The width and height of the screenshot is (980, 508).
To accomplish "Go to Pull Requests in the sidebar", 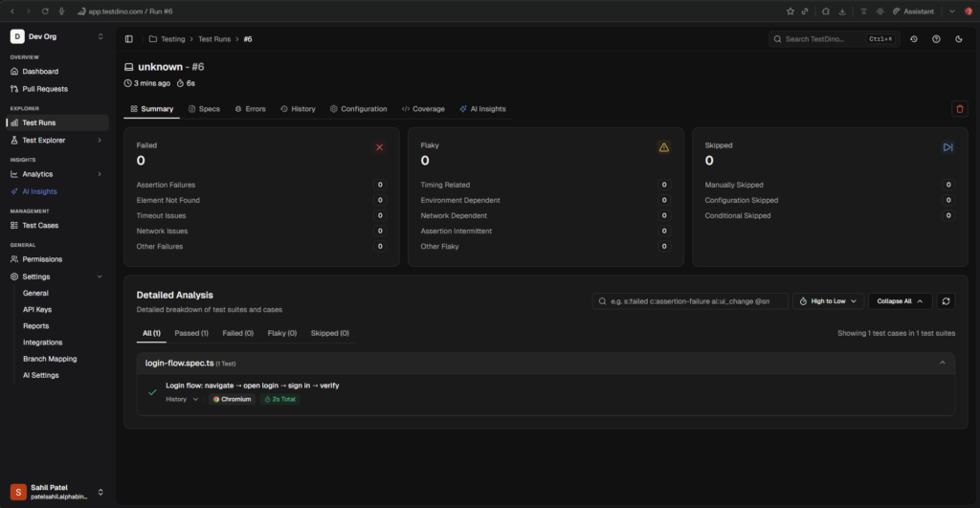I will pyautogui.click(x=45, y=89).
